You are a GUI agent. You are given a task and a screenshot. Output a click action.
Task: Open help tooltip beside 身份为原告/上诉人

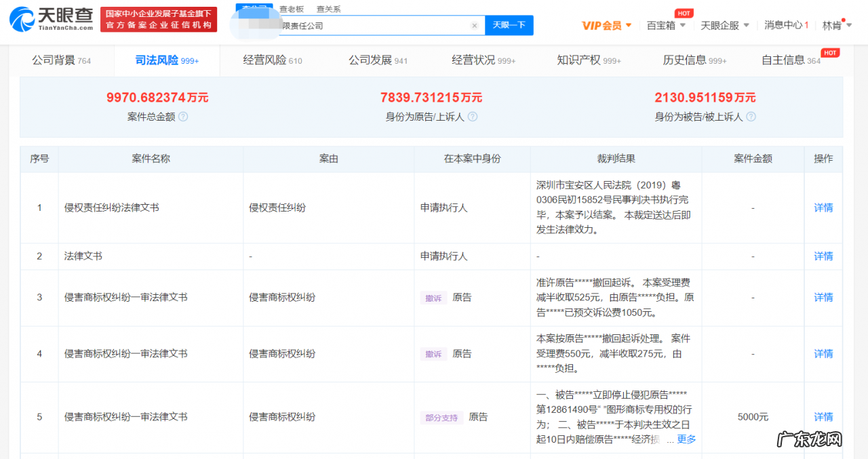(473, 117)
